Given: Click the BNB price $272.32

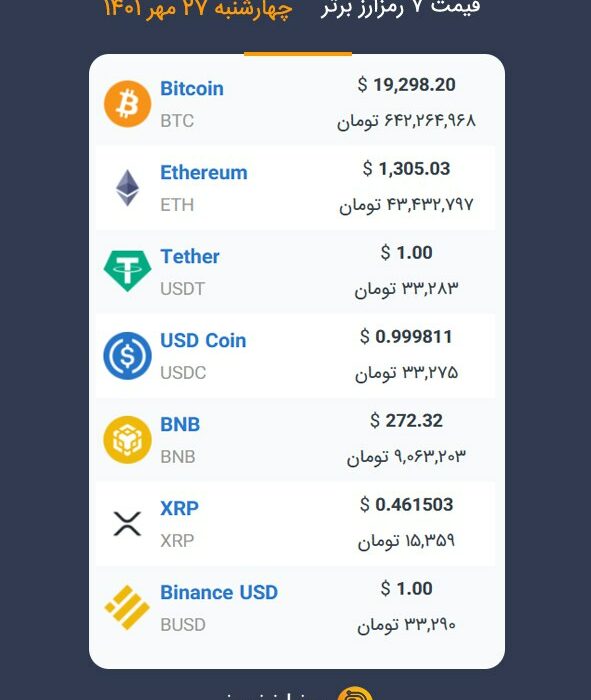Looking at the screenshot, I should [407, 421].
